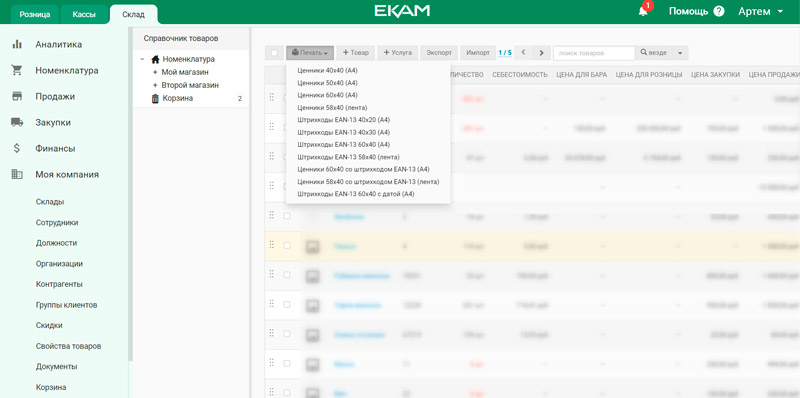Toggle the select-all checkbox in toolbar

[x=274, y=53]
